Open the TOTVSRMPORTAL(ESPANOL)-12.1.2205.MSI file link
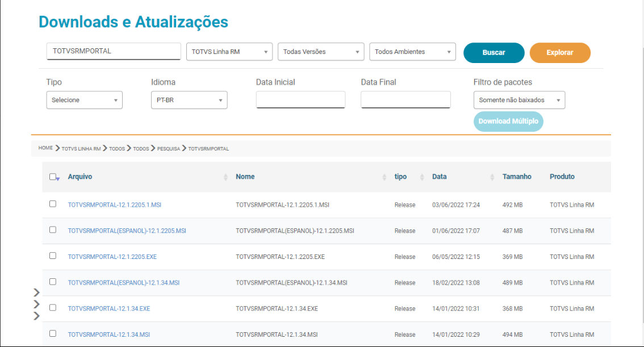The width and height of the screenshot is (644, 347). coord(127,231)
